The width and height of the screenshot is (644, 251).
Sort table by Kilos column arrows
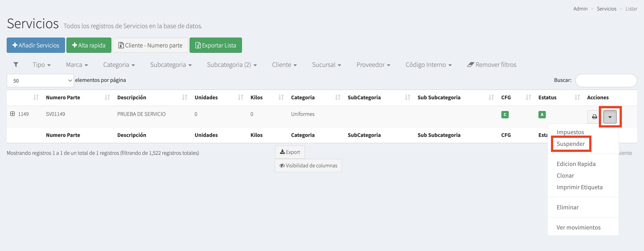pos(281,97)
